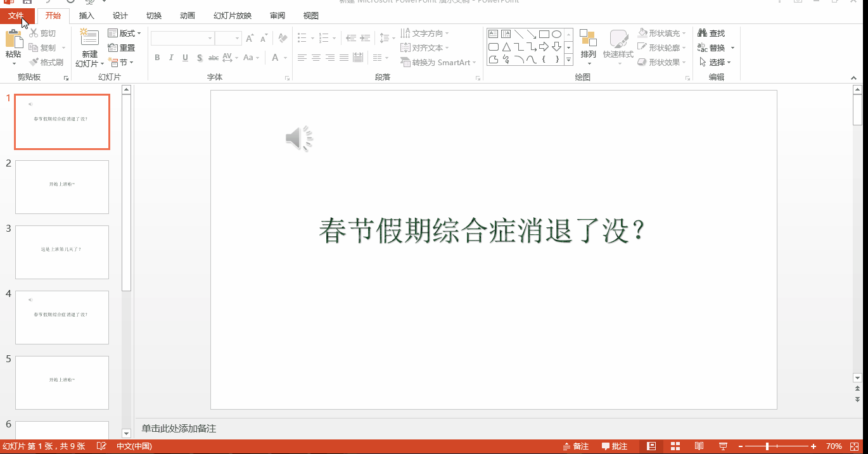The width and height of the screenshot is (868, 454).
Task: Click the zoom slider in status bar
Action: pos(767,446)
